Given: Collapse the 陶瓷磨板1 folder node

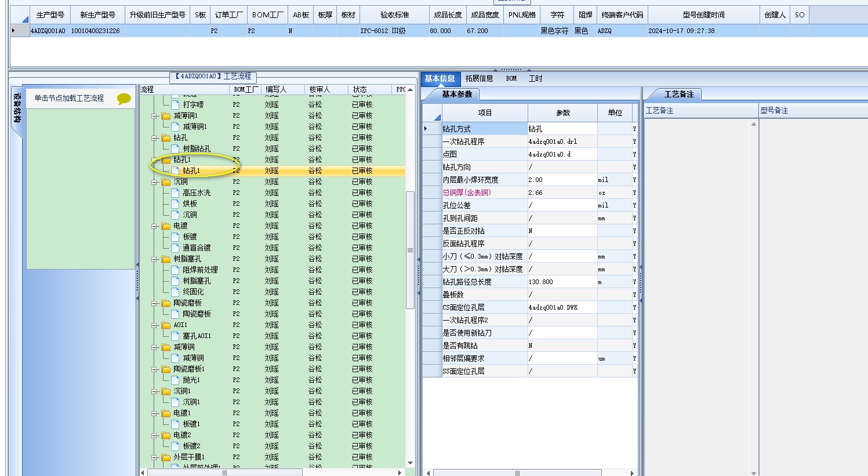Looking at the screenshot, I should click(155, 369).
